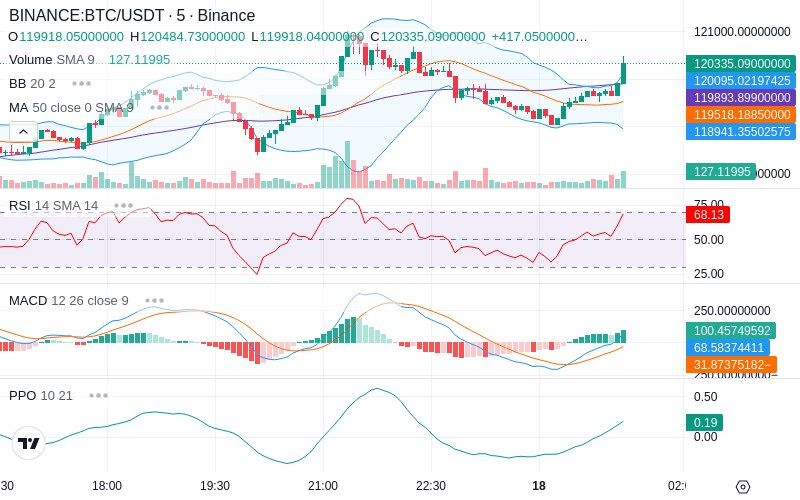Click the MACD 250.00000000 axis label
The image size is (800, 500).
click(732, 311)
